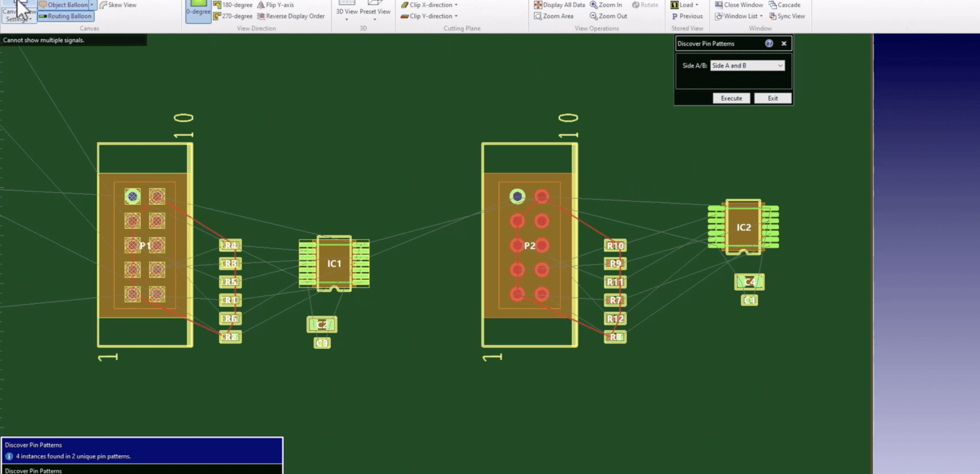
Task: Click Execute in Discover Pin Patterns
Action: (x=731, y=99)
